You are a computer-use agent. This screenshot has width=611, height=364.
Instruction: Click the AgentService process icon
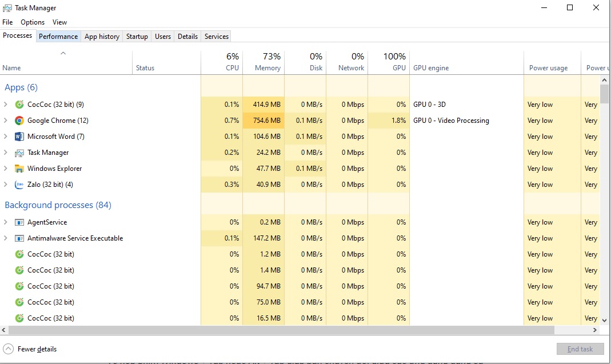click(x=19, y=222)
